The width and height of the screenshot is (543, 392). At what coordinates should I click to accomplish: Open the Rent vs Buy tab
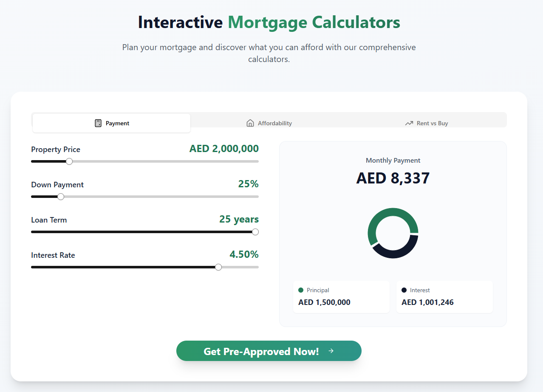click(427, 123)
